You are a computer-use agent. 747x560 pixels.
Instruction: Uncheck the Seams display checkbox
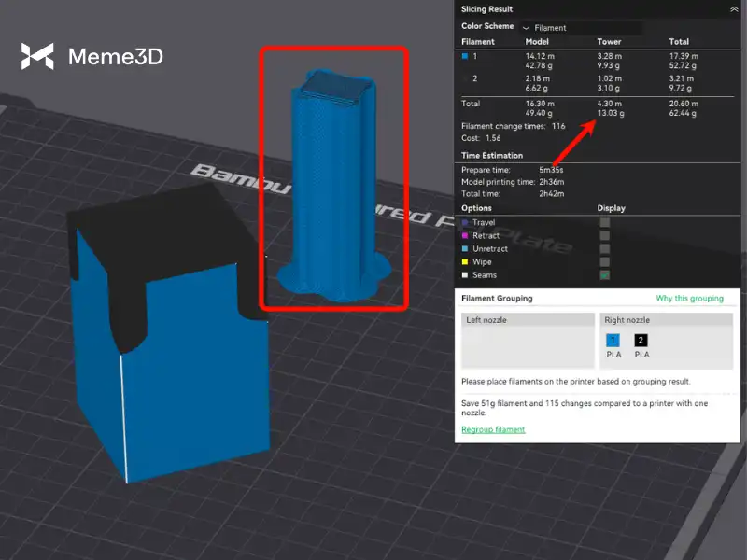(604, 275)
